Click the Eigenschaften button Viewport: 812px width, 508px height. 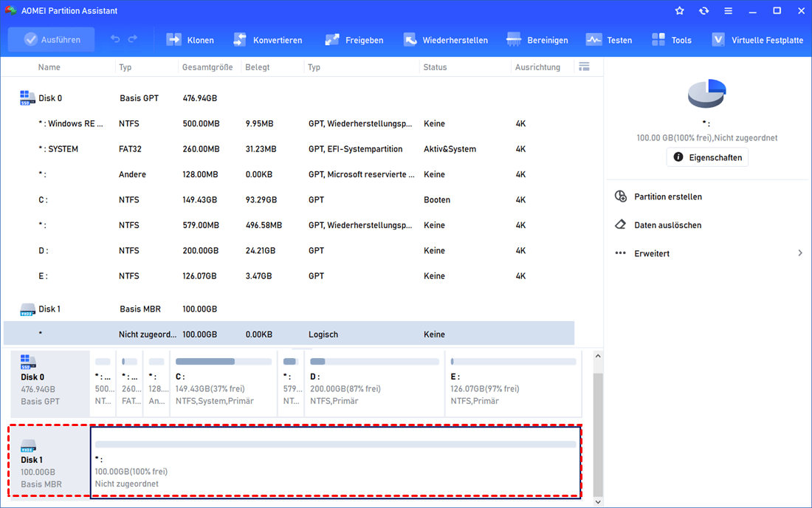tap(707, 157)
